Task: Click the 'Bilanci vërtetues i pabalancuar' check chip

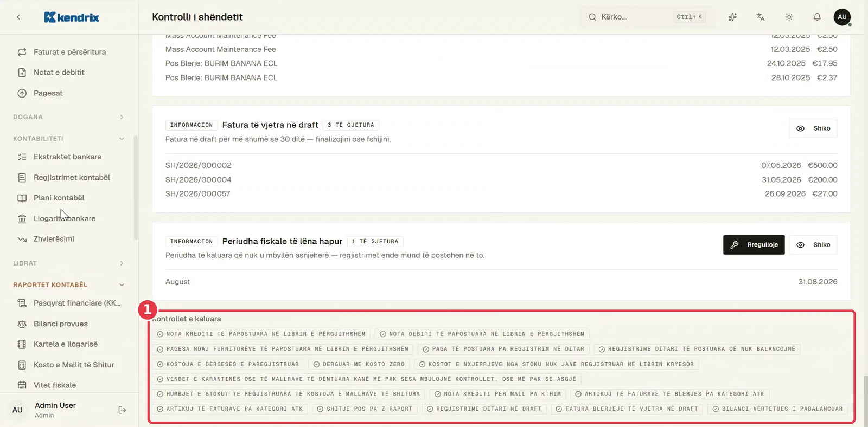Action: coord(778,409)
